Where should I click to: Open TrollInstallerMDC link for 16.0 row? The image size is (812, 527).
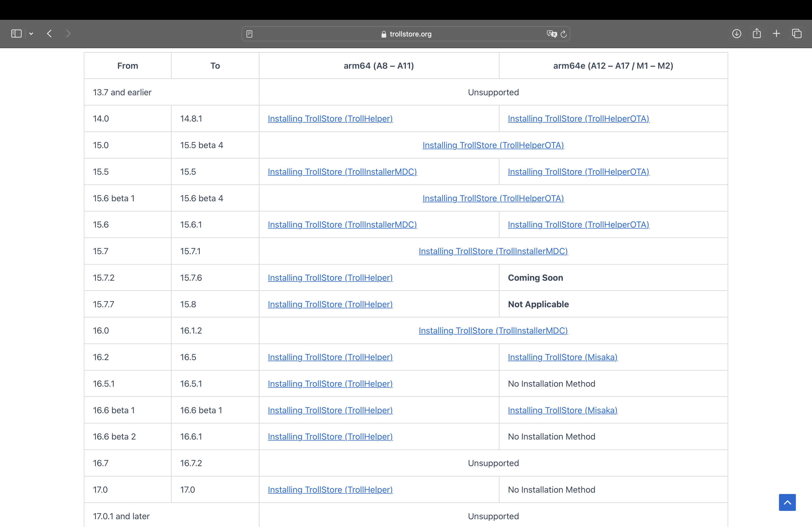pyautogui.click(x=493, y=331)
